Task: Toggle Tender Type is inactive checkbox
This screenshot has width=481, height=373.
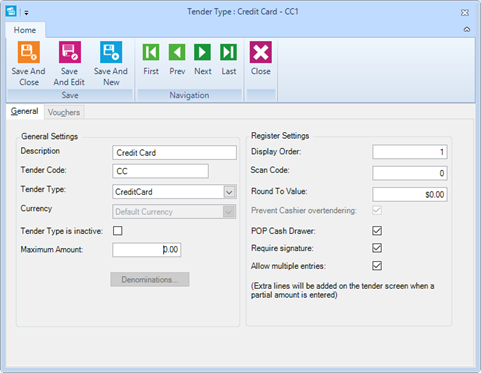Action: (118, 231)
